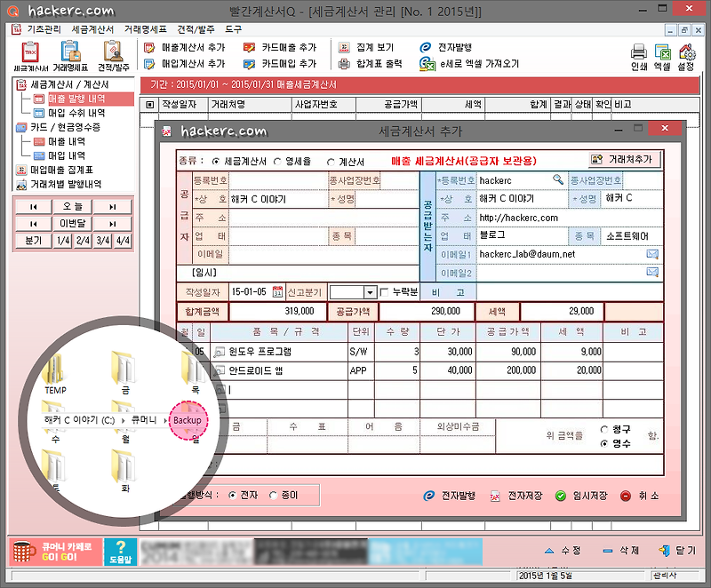Image resolution: width=711 pixels, height=588 pixels.
Task: Select 카드 / 현금영수증 tree node
Action: pos(65,127)
